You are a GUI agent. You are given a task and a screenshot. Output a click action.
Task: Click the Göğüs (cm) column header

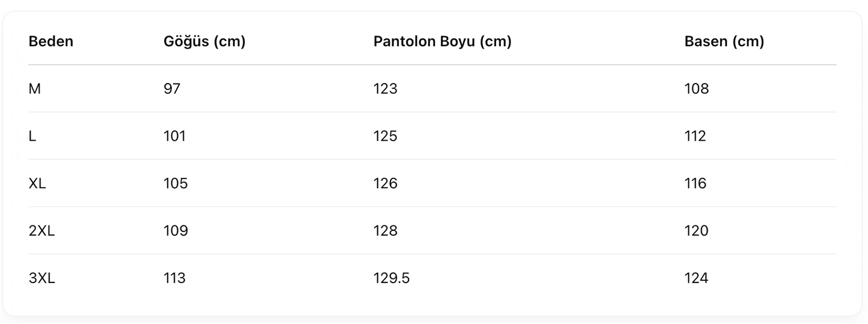point(204,42)
